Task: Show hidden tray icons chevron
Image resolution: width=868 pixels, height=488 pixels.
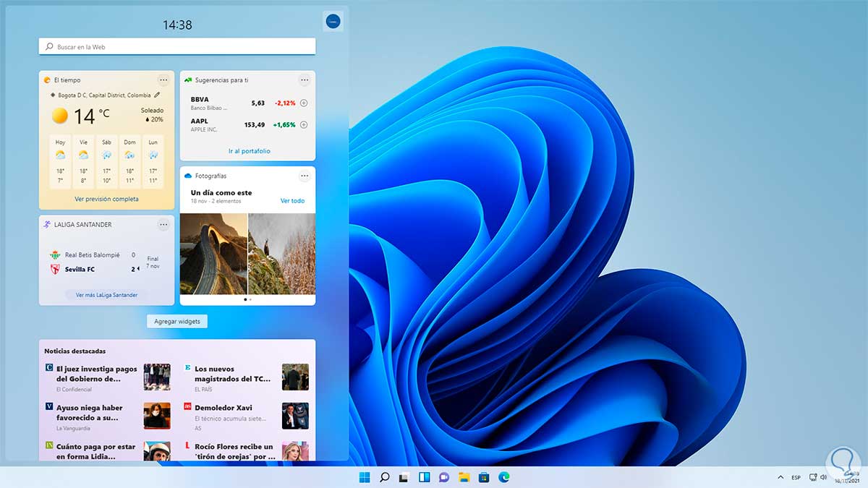Action: 780,477
